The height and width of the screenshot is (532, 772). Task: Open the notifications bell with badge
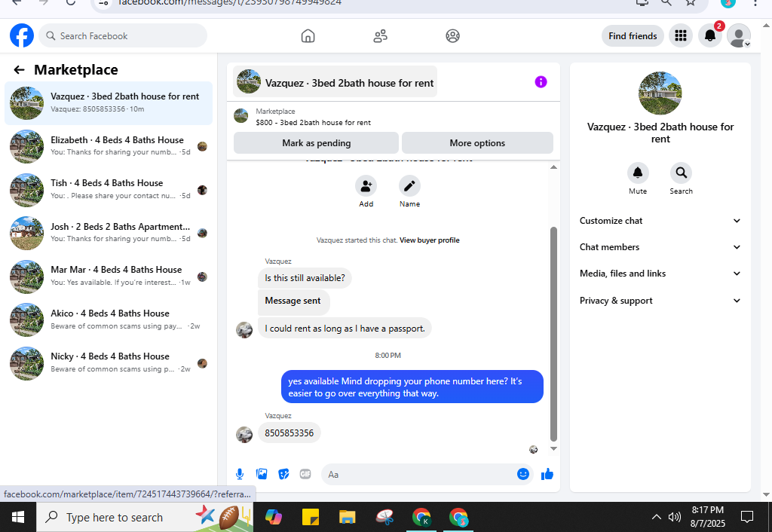click(x=710, y=36)
